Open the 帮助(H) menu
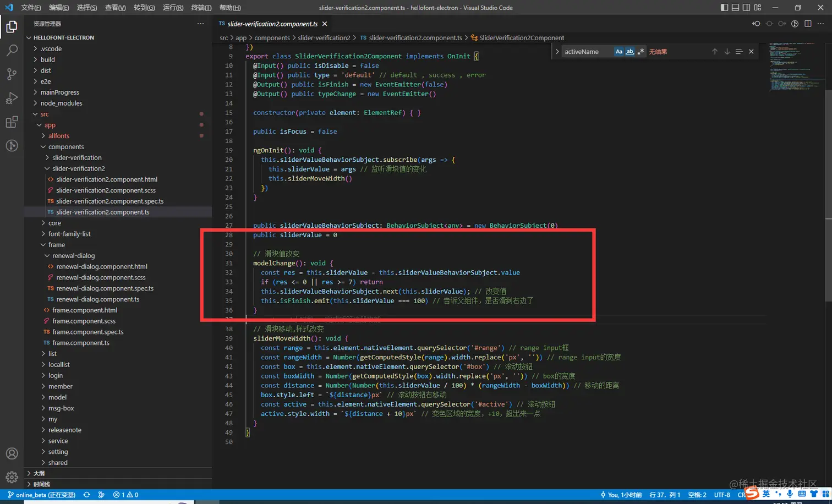Viewport: 832px width, 504px height. 230,8
